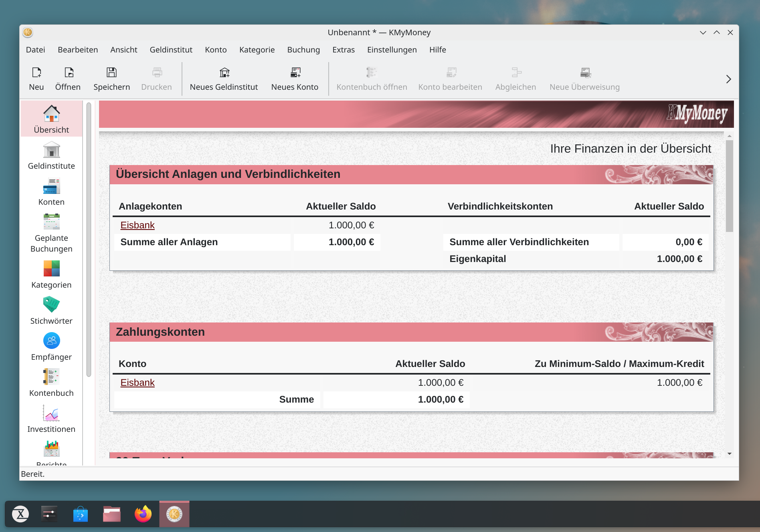Click the overview scroll-down arrow

coord(730,454)
